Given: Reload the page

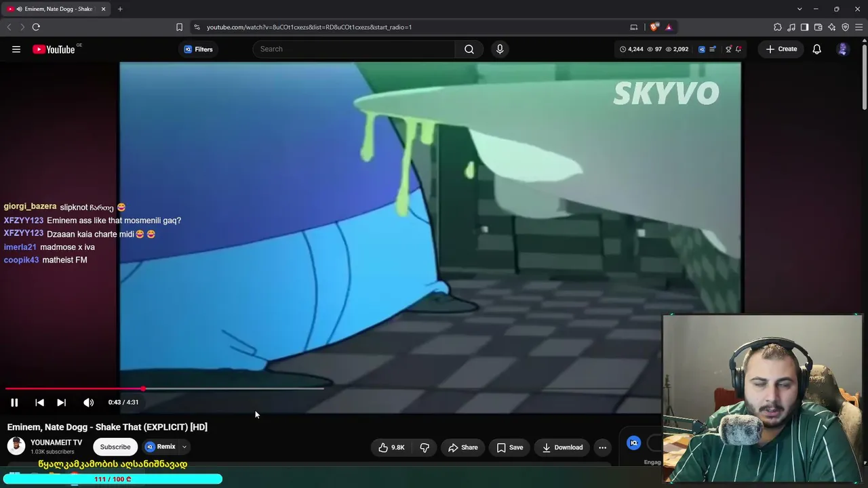Looking at the screenshot, I should pos(36,27).
